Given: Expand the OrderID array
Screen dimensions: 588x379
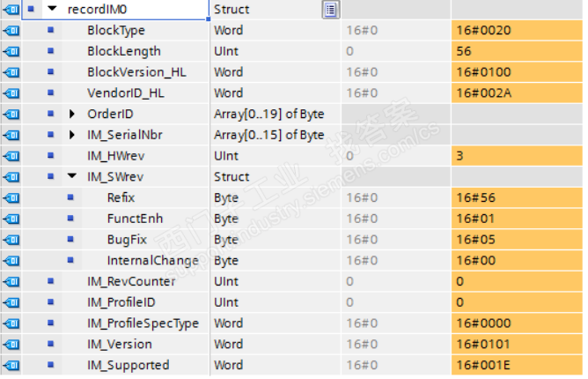Looking at the screenshot, I should pos(73,115).
